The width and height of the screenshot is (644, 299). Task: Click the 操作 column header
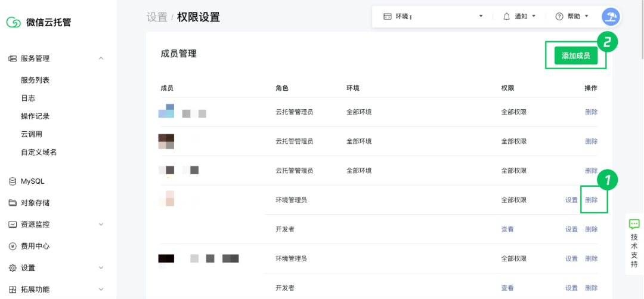[591, 88]
